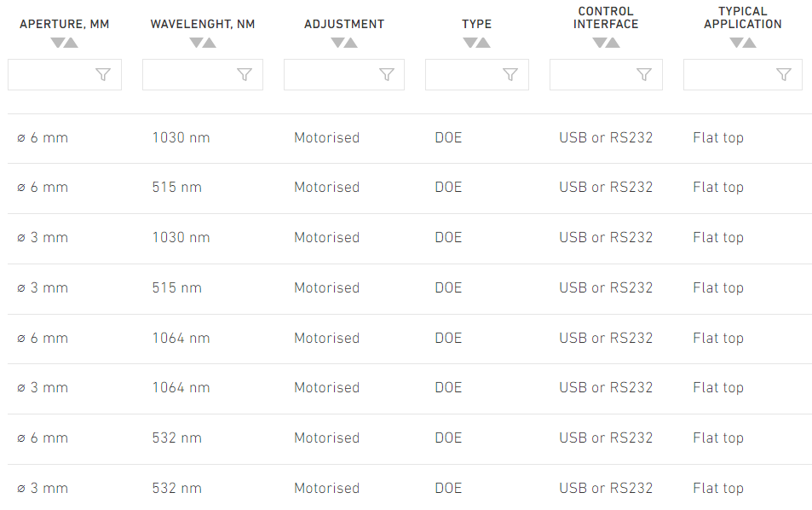
Task: Sort Control Interface column descending
Action: (x=600, y=43)
